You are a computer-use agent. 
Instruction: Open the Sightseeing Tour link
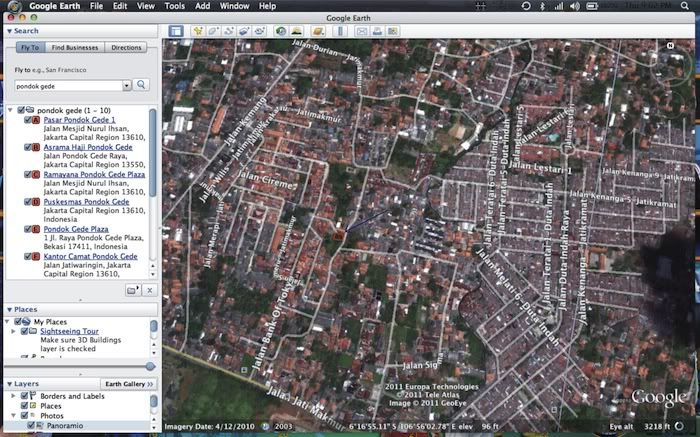point(69,331)
